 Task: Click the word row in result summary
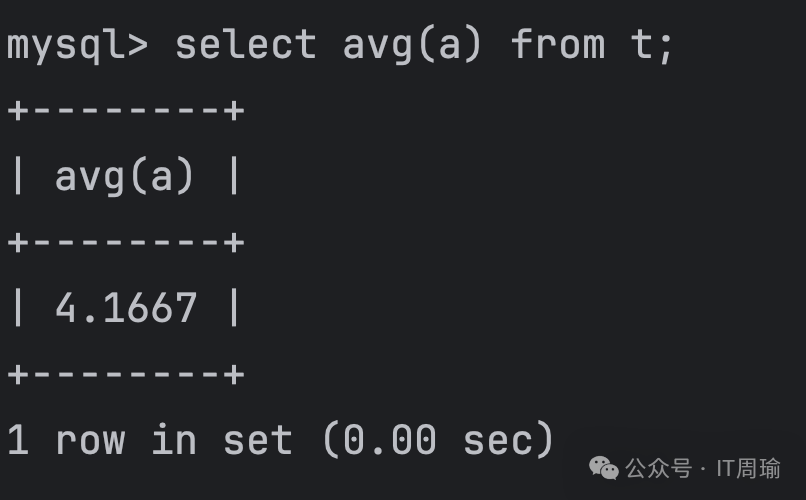tap(90, 441)
